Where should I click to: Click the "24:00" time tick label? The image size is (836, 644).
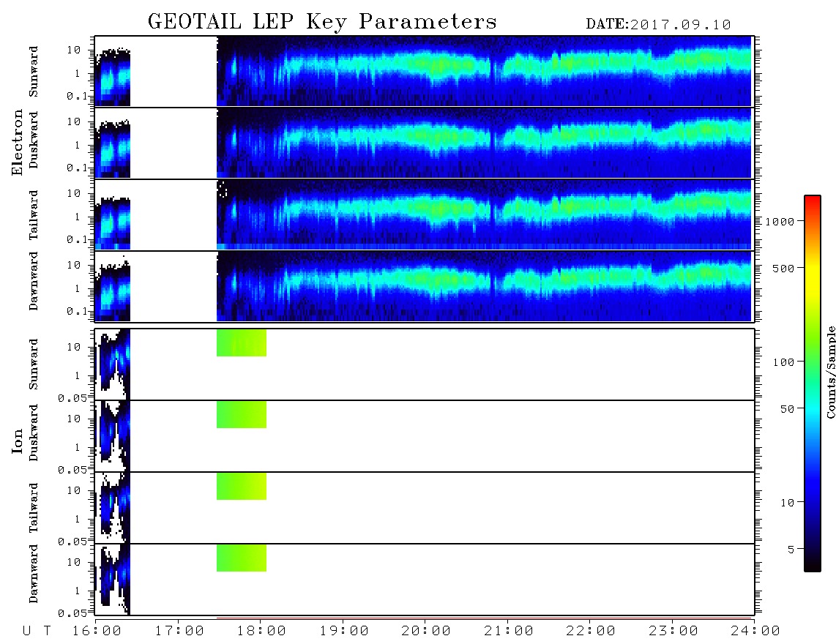pyautogui.click(x=755, y=632)
